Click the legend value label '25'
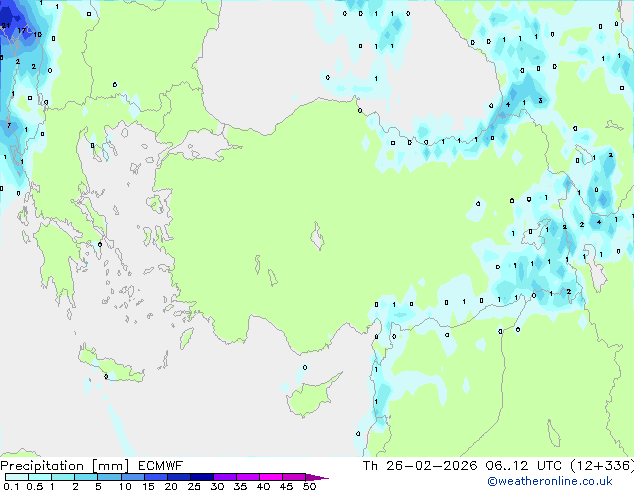 coord(194,486)
